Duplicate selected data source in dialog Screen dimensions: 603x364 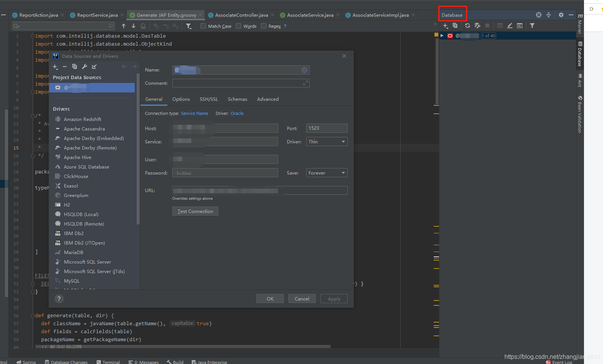click(75, 67)
